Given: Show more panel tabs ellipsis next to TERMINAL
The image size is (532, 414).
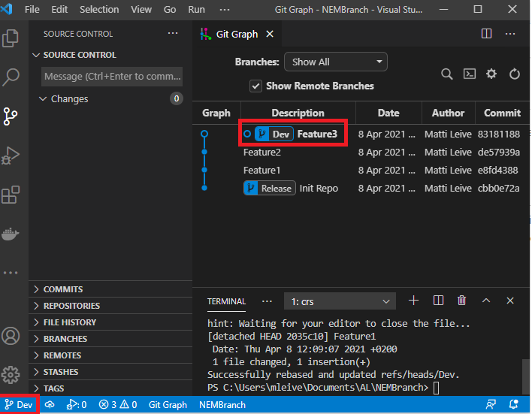Looking at the screenshot, I should pos(267,301).
